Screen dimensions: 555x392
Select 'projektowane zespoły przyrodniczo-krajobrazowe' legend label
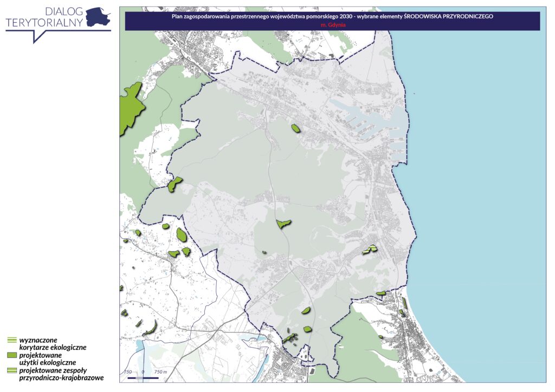pos(61,374)
